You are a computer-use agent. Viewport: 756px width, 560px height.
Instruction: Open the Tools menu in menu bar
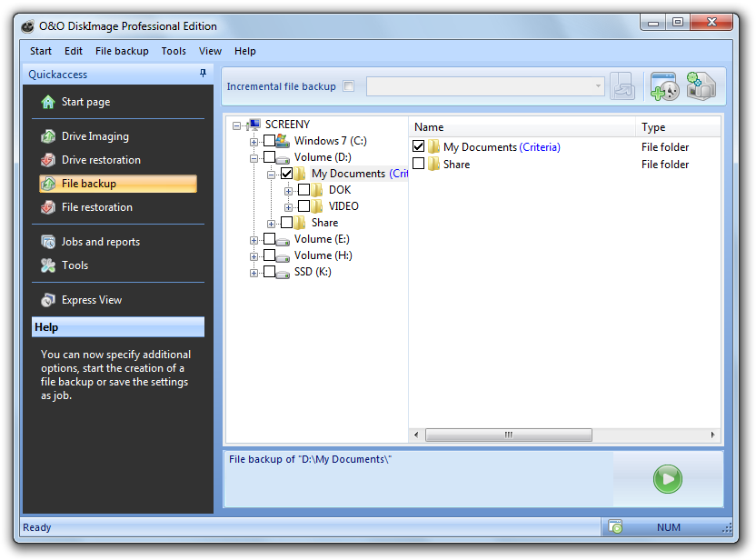(x=174, y=51)
